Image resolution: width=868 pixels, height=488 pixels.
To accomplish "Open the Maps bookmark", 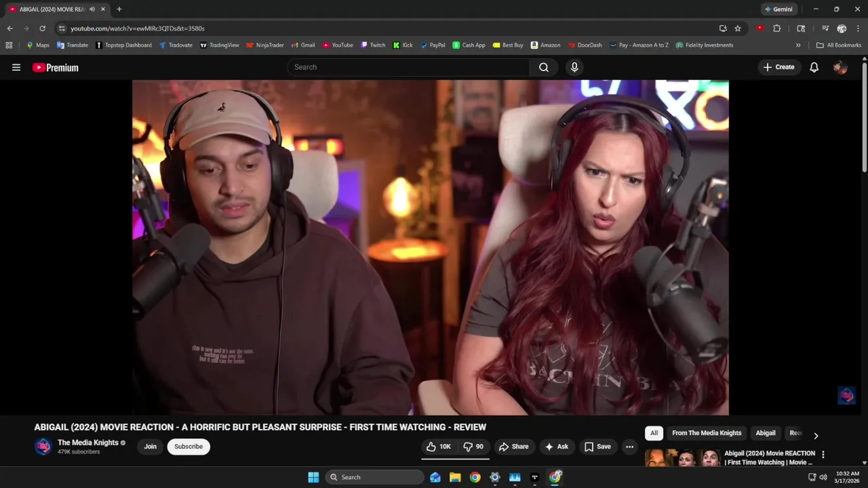I will pyautogui.click(x=37, y=45).
